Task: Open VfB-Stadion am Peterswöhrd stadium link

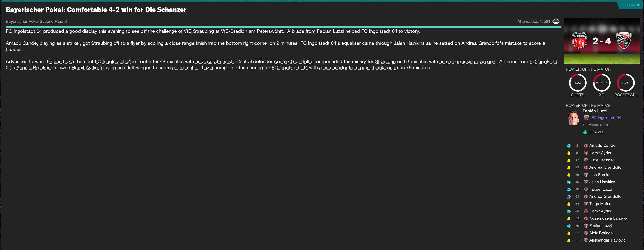Action: pos(252,31)
